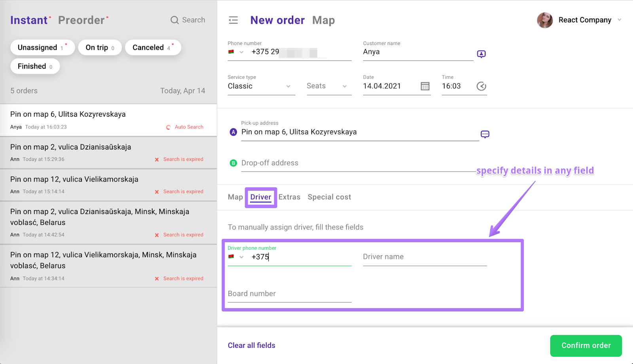The height and width of the screenshot is (364, 633).
Task: Switch to the Preorder tab
Action: tap(81, 20)
